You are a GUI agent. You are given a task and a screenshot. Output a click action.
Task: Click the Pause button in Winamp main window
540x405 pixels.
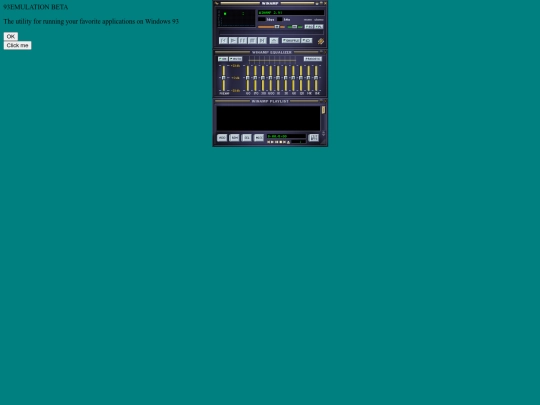click(242, 41)
